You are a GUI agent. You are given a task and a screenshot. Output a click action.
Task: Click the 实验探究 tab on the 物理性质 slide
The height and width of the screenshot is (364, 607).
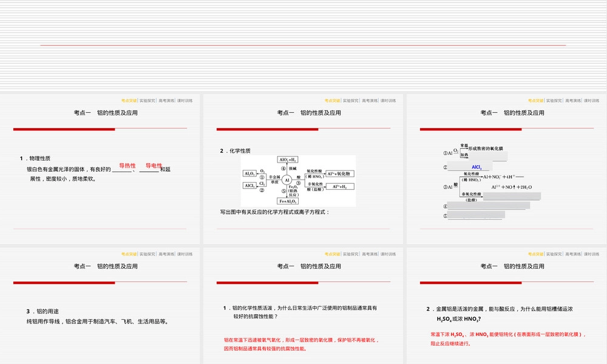[x=148, y=101]
